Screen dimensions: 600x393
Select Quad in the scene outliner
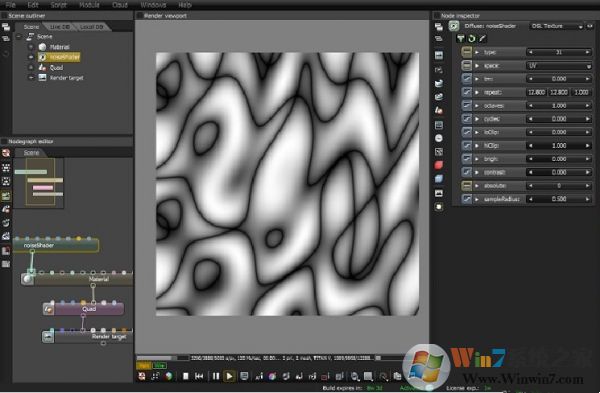[x=56, y=68]
